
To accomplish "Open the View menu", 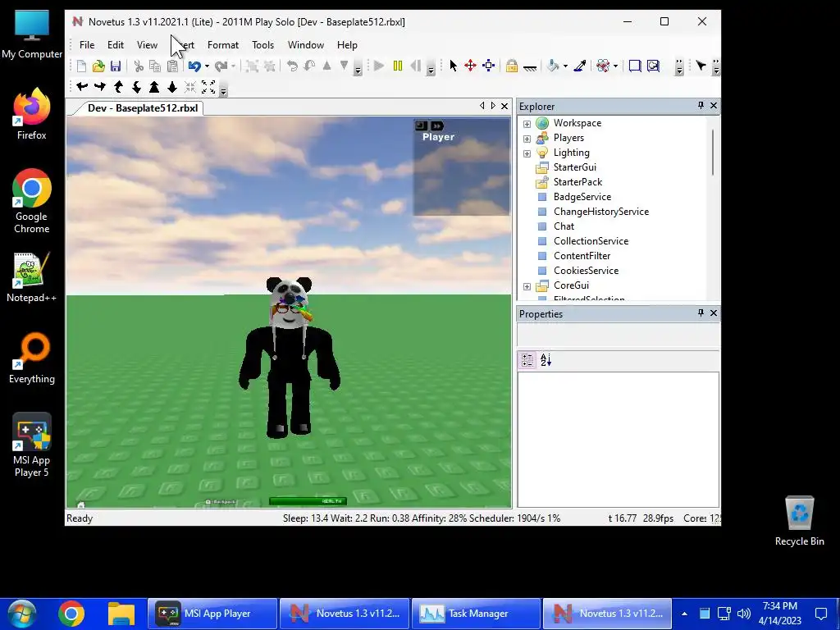I will pyautogui.click(x=147, y=45).
